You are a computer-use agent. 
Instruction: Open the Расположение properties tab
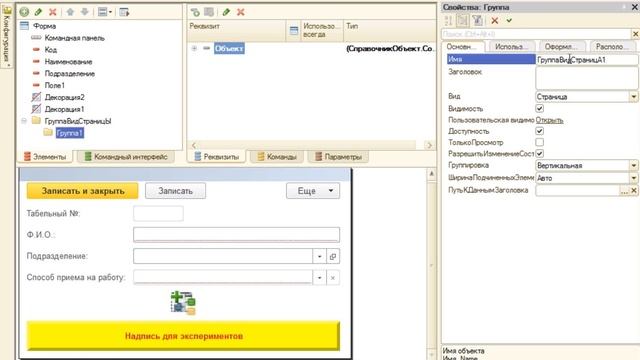click(x=612, y=47)
